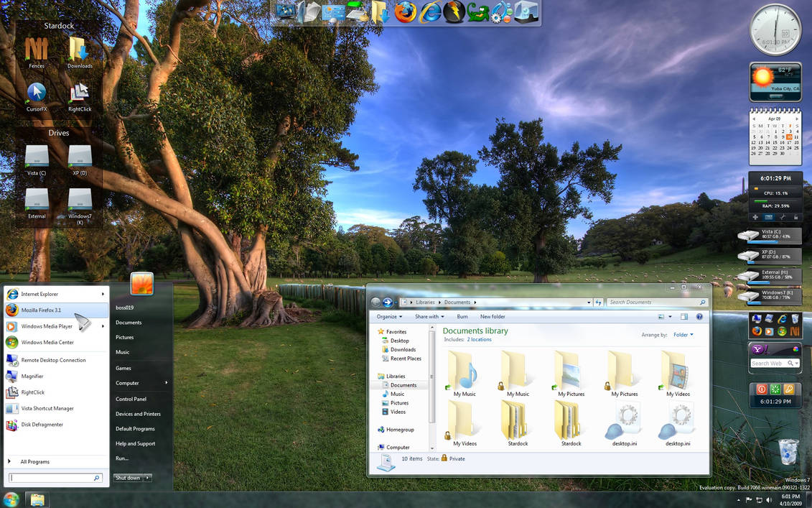Click the lightning bolt icon in dock
The width and height of the screenshot is (812, 508).
454,12
